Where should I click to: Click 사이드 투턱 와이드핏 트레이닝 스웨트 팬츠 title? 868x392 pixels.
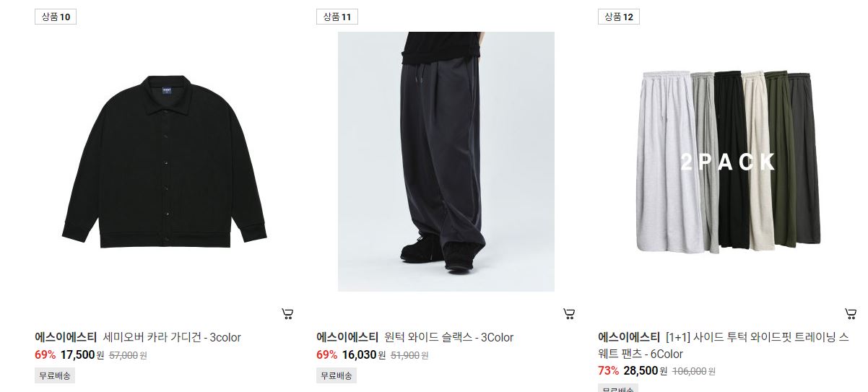coord(724,345)
